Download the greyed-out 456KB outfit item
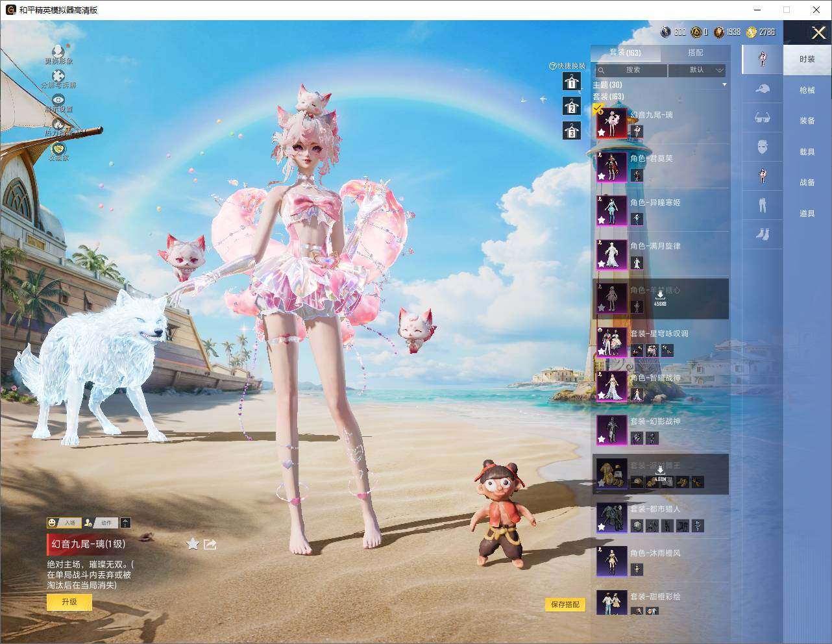The width and height of the screenshot is (832, 644). (660, 299)
